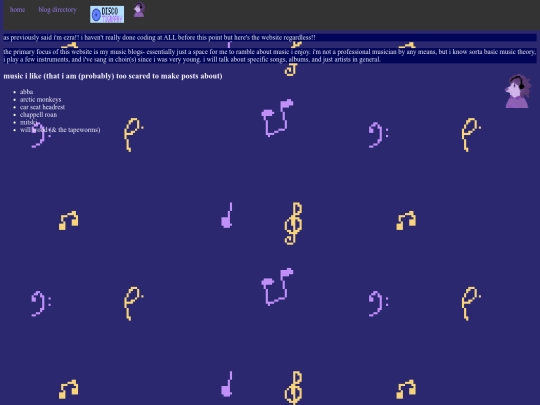Image resolution: width=540 pixels, height=405 pixels.
Task: Select the 'abba' list item
Action: pos(27,92)
